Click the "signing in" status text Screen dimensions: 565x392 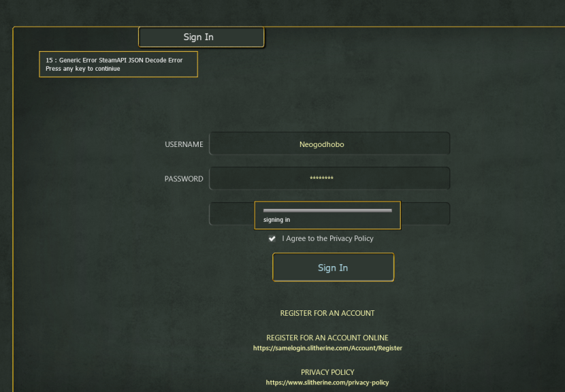click(x=276, y=220)
